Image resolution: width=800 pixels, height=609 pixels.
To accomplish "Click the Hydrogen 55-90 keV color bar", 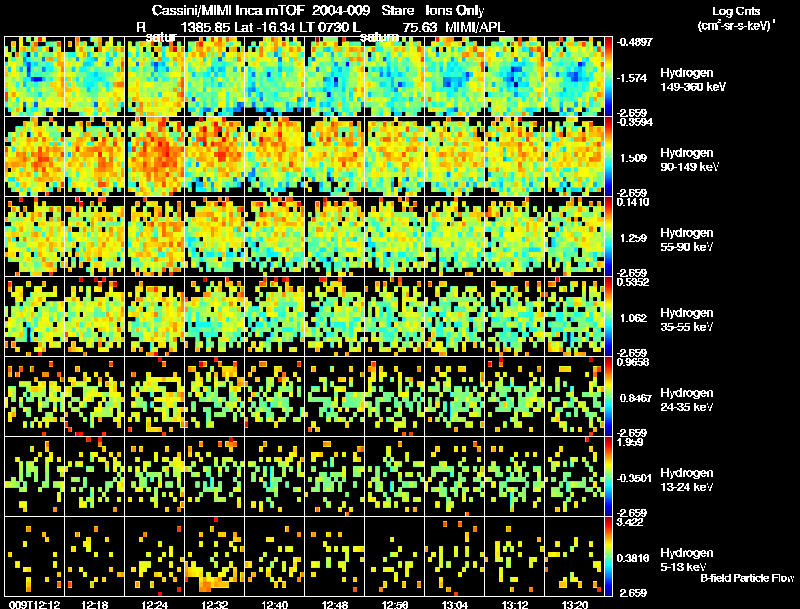I will 608,237.
